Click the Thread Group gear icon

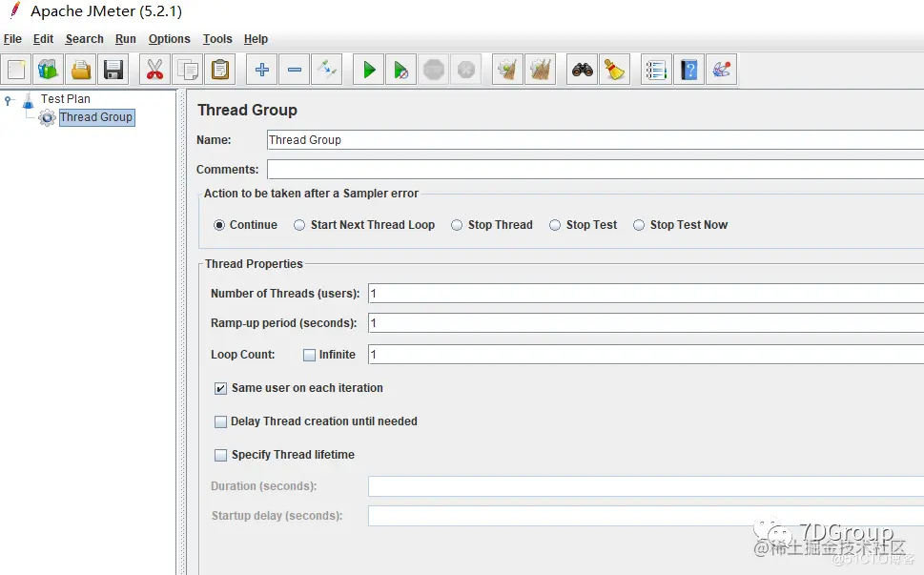[47, 118]
